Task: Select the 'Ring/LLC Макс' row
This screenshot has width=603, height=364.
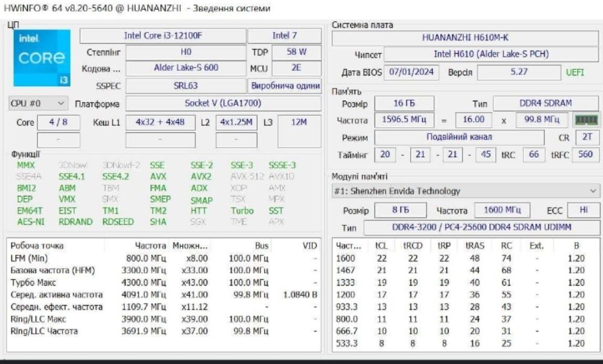Action: 163,319
